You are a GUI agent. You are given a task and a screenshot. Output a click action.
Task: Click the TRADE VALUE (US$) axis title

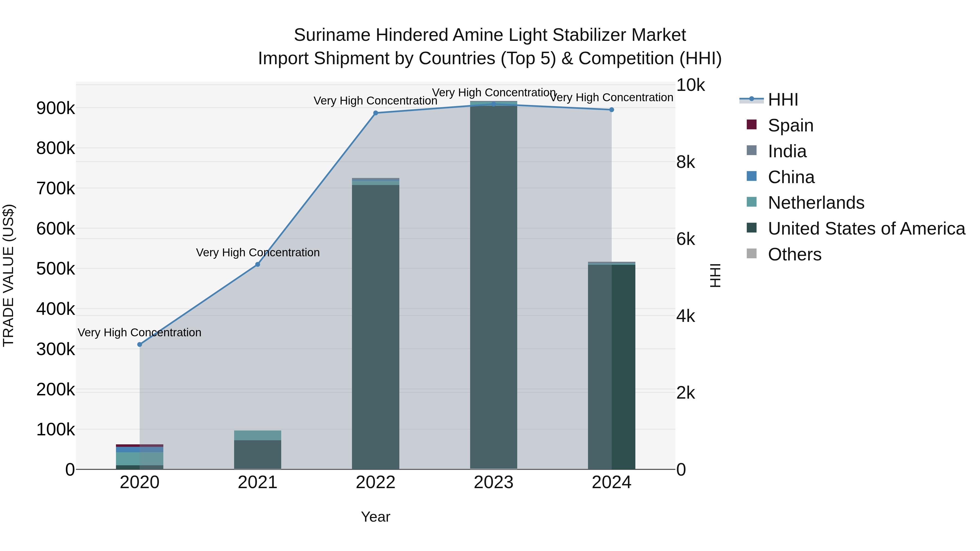[x=9, y=276]
